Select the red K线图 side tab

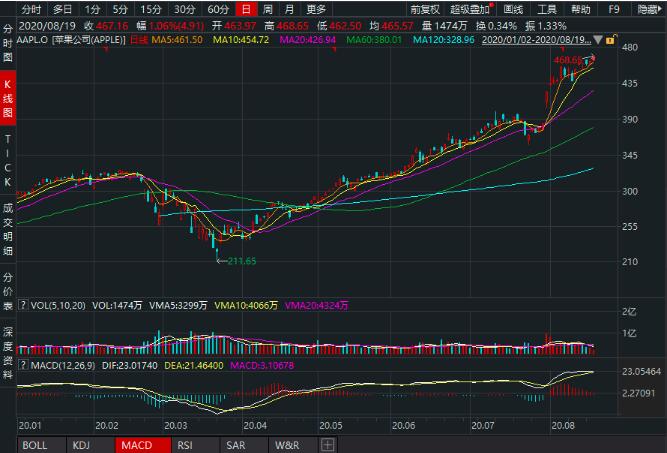tap(8, 98)
